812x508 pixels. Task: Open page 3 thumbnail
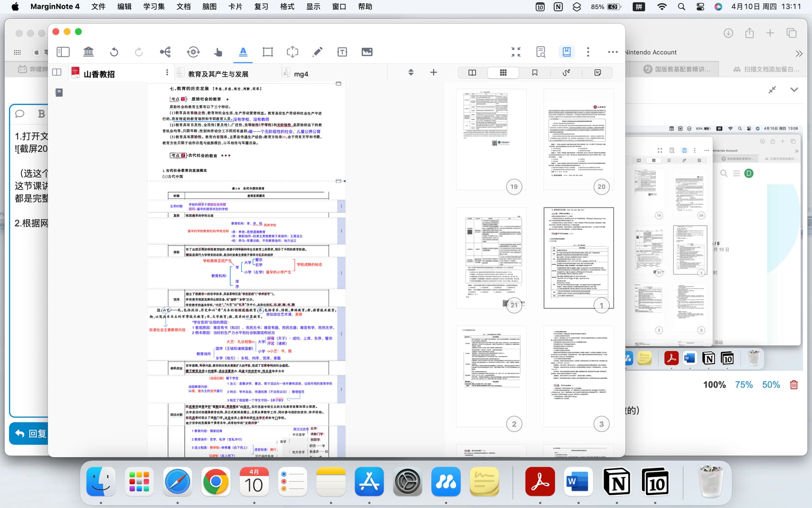coord(579,377)
